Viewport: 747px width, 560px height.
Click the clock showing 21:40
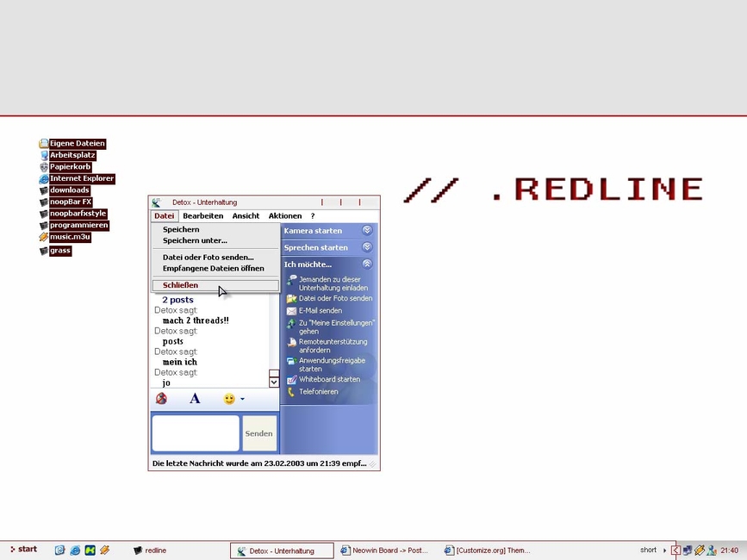pyautogui.click(x=730, y=551)
